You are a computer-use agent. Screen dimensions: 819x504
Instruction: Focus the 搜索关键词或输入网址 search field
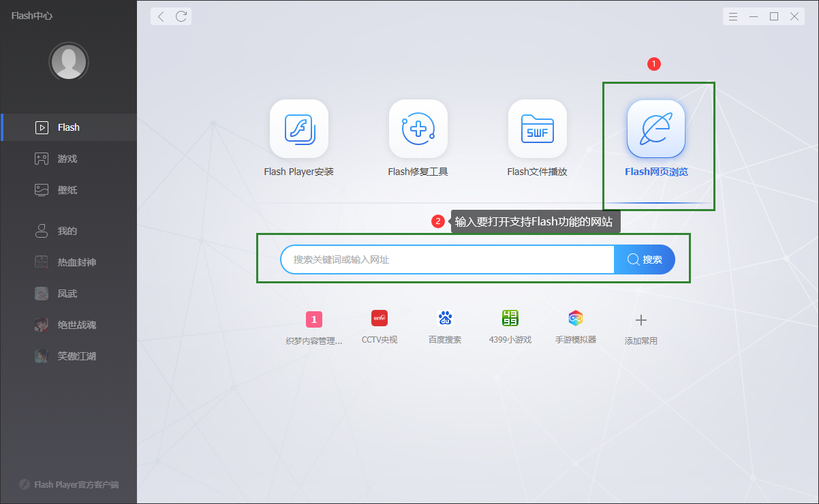pos(447,259)
